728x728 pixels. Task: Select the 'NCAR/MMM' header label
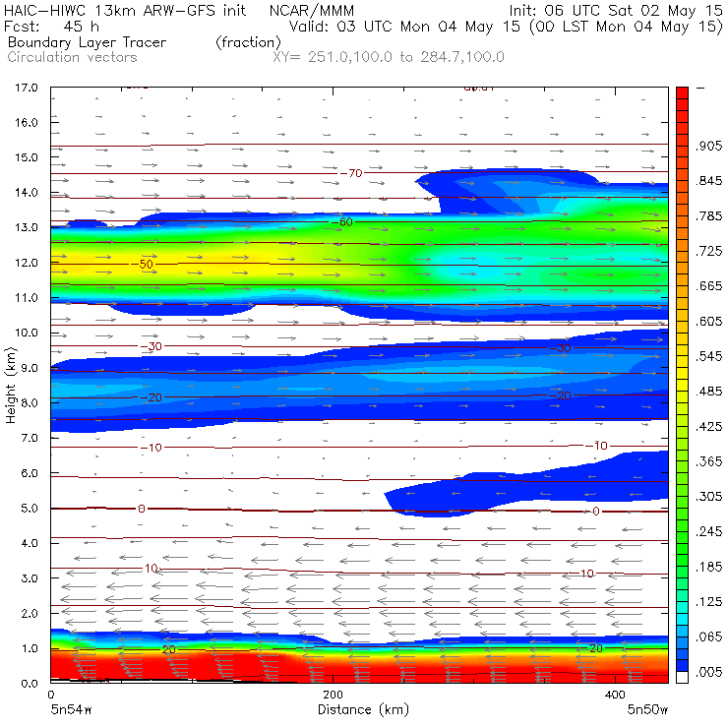(x=312, y=10)
